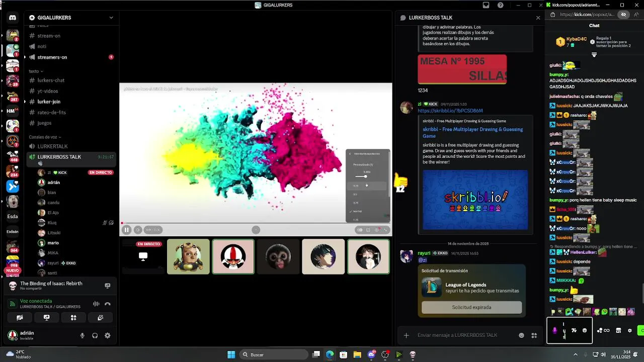This screenshot has width=644, height=362.
Task: Open the Esda server icon
Action: coord(13,216)
